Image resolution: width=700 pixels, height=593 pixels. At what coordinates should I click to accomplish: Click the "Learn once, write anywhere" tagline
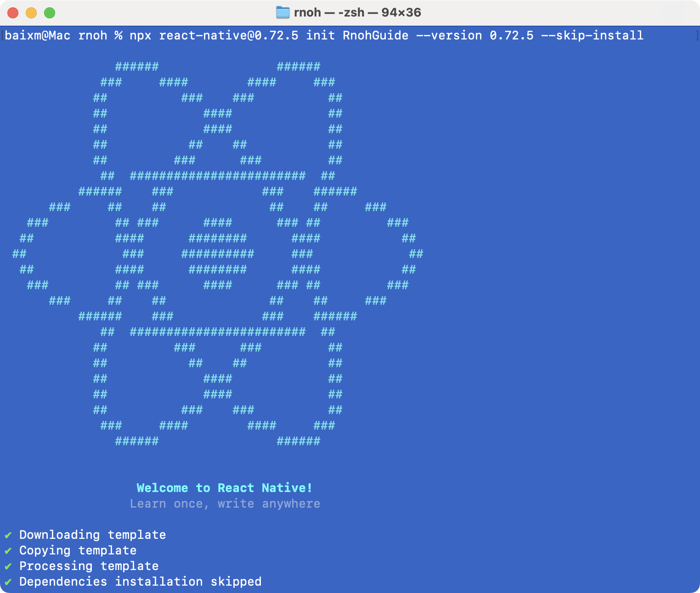pyautogui.click(x=225, y=503)
